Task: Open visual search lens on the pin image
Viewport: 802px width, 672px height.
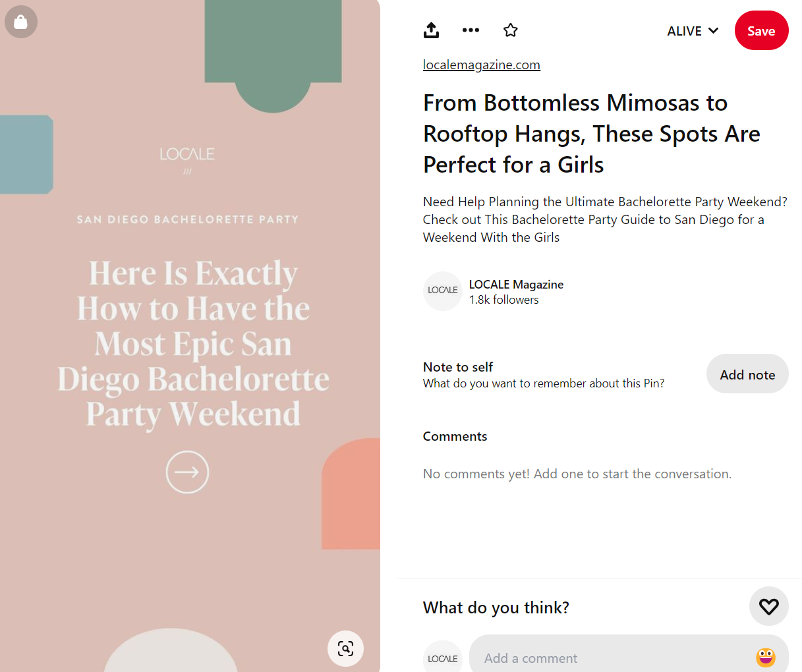Action: coord(345,648)
